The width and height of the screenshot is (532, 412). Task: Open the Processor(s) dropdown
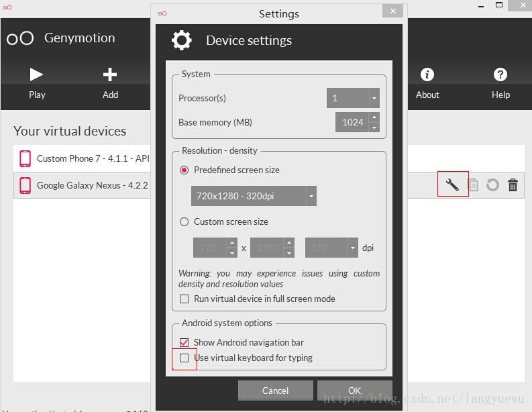coord(353,98)
